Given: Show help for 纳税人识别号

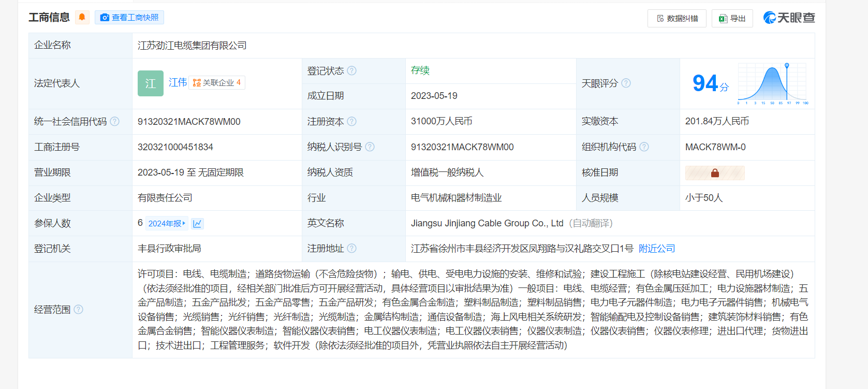Looking at the screenshot, I should [x=370, y=147].
